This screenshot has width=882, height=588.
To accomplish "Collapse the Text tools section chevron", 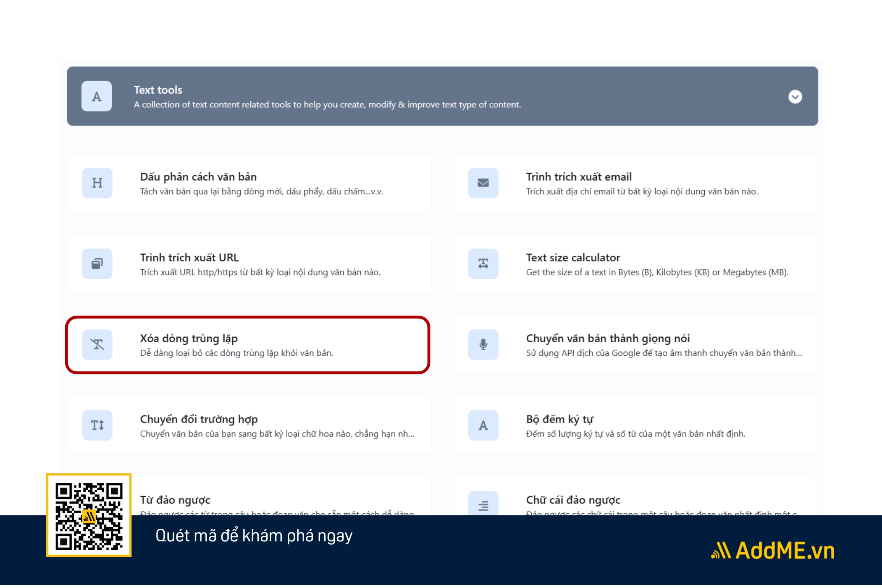I will coord(795,97).
